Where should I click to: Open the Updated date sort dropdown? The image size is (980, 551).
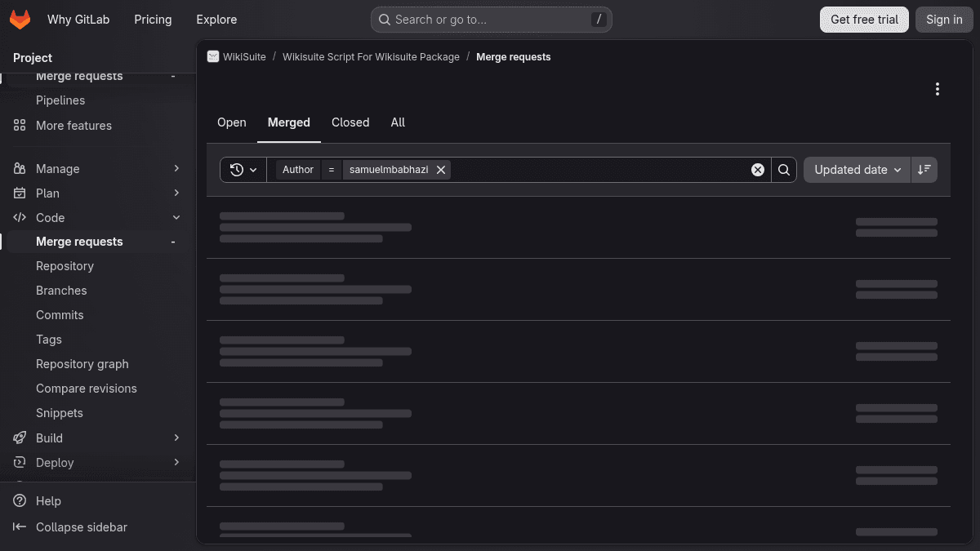(857, 170)
